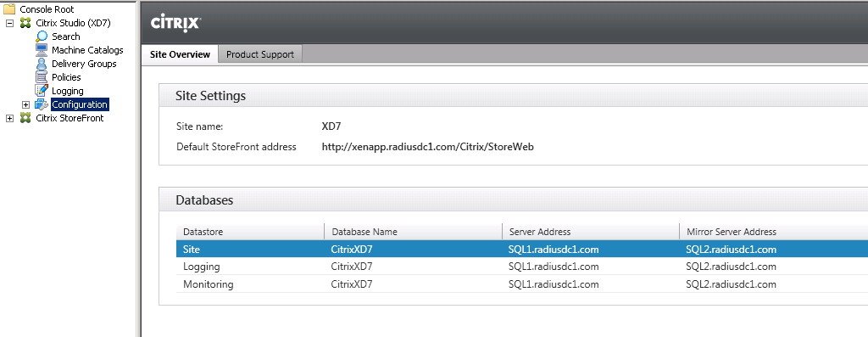Click the 'Site name:' label
The height and width of the screenshot is (337, 868).
click(x=199, y=126)
